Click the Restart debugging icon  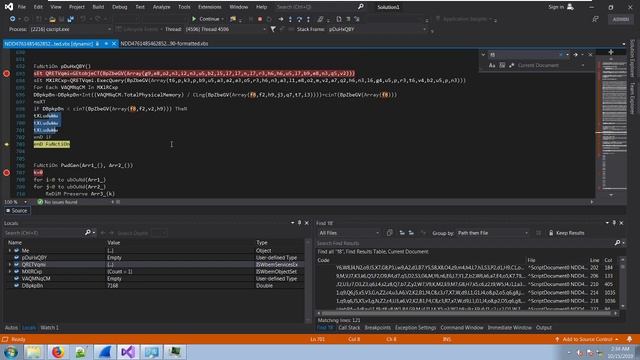[269, 19]
